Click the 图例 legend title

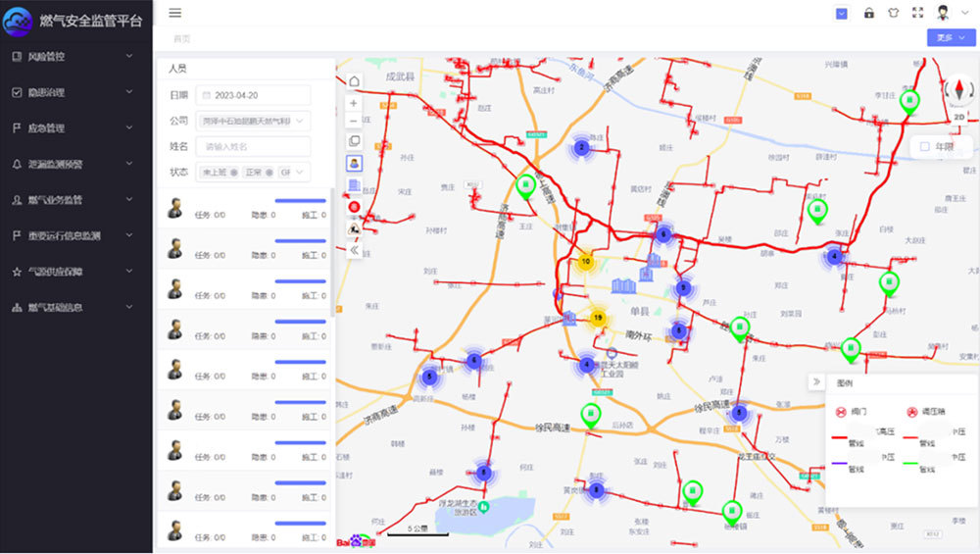845,382
